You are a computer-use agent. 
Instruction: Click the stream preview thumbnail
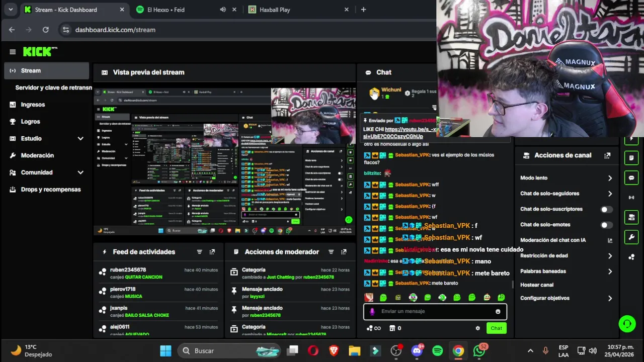pos(224,161)
